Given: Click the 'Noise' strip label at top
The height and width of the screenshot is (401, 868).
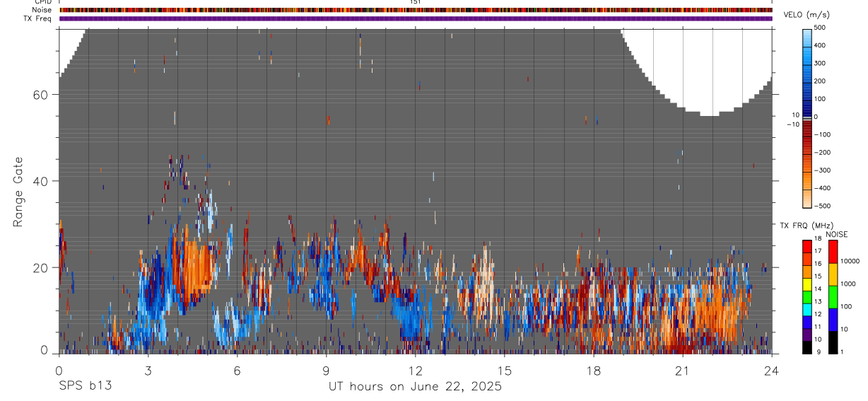Looking at the screenshot, I should (x=42, y=10).
